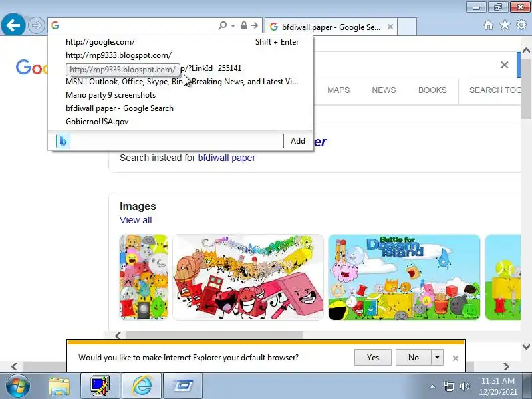The width and height of the screenshot is (532, 399).
Task: Open the first colorful characters thumbnail
Action: pyautogui.click(x=144, y=277)
